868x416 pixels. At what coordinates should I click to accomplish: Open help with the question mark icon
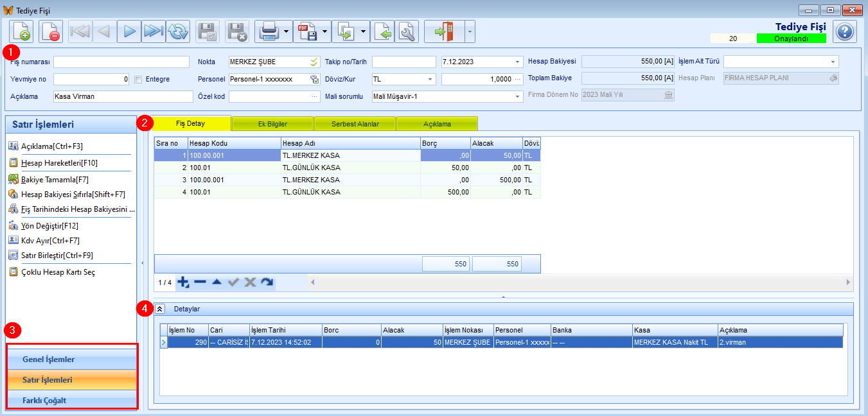click(845, 31)
